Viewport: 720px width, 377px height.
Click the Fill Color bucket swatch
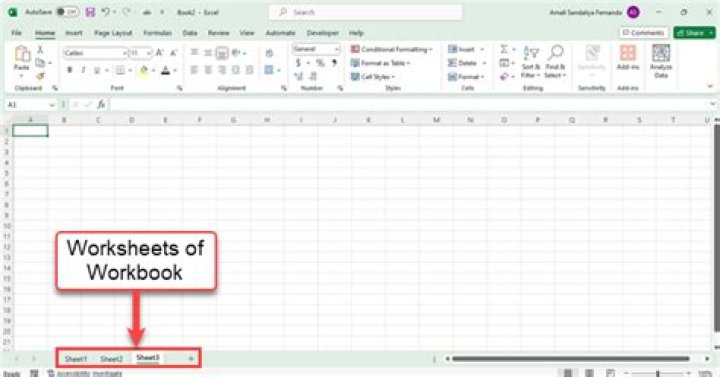(144, 70)
